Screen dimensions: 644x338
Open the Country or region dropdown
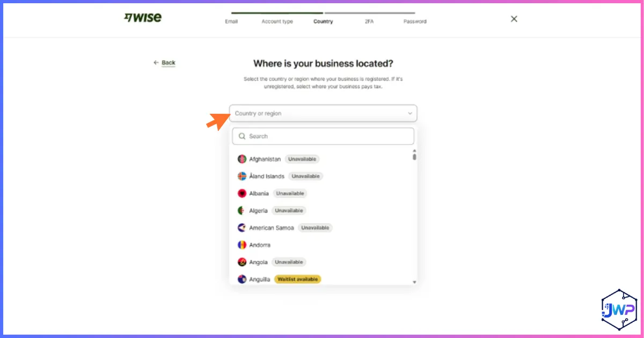pos(323,113)
